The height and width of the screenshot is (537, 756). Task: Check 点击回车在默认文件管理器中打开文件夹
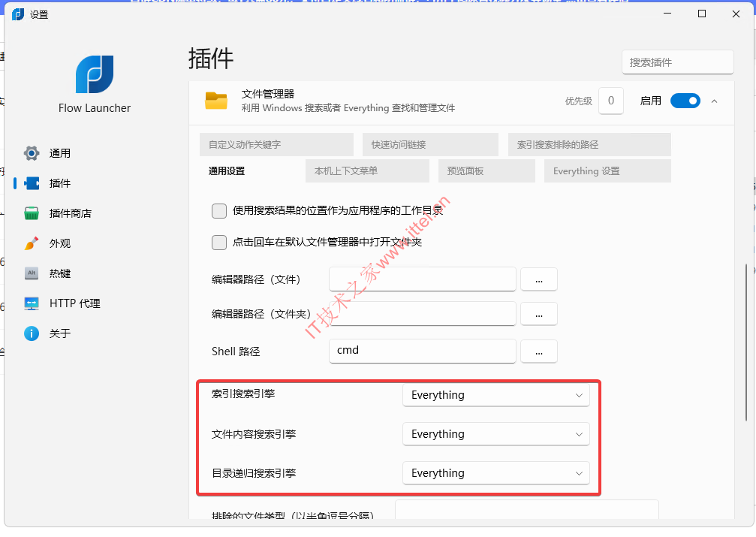(219, 242)
